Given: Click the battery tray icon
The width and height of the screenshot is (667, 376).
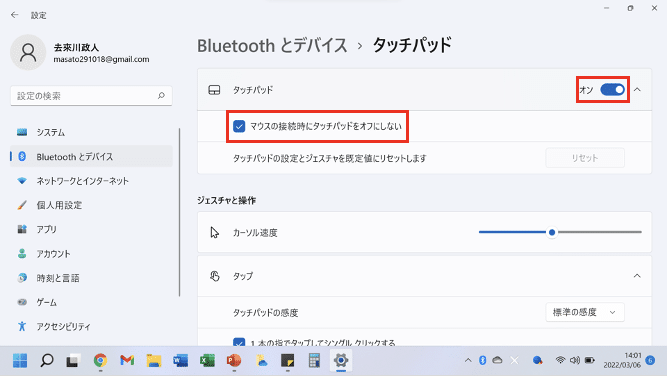Looking at the screenshot, I should pos(590,360).
